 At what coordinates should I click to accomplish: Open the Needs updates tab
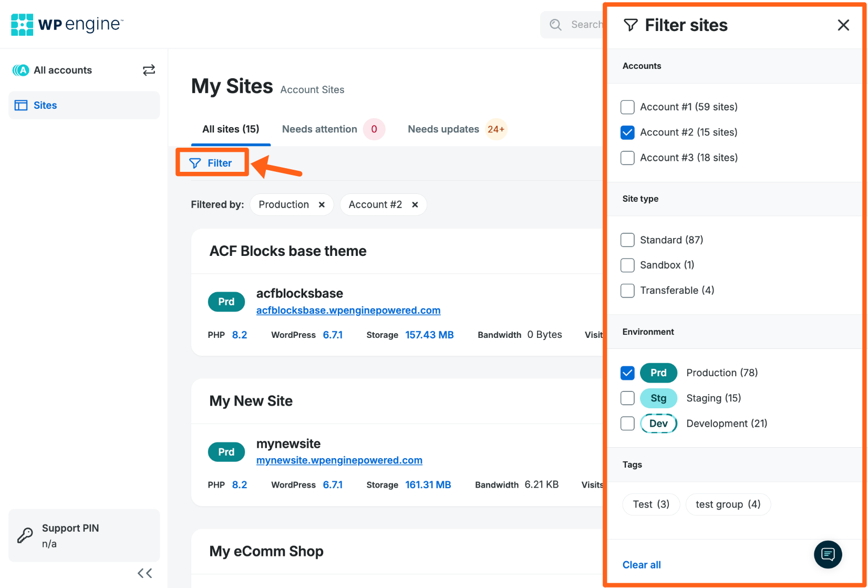coord(443,129)
